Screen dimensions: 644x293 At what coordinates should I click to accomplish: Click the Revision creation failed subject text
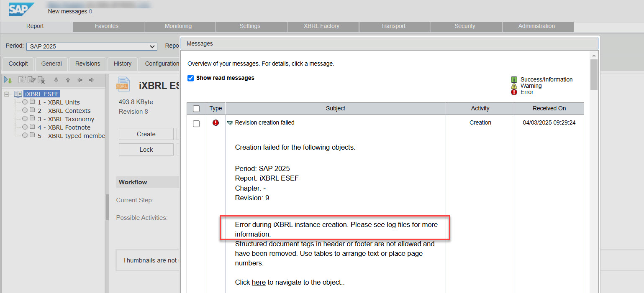265,122
